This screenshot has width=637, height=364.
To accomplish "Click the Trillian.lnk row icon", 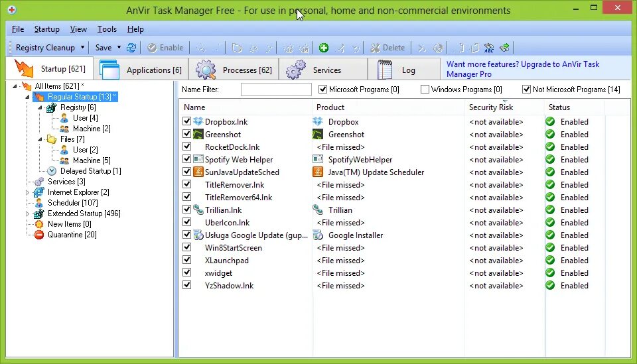I will pyautogui.click(x=198, y=210).
